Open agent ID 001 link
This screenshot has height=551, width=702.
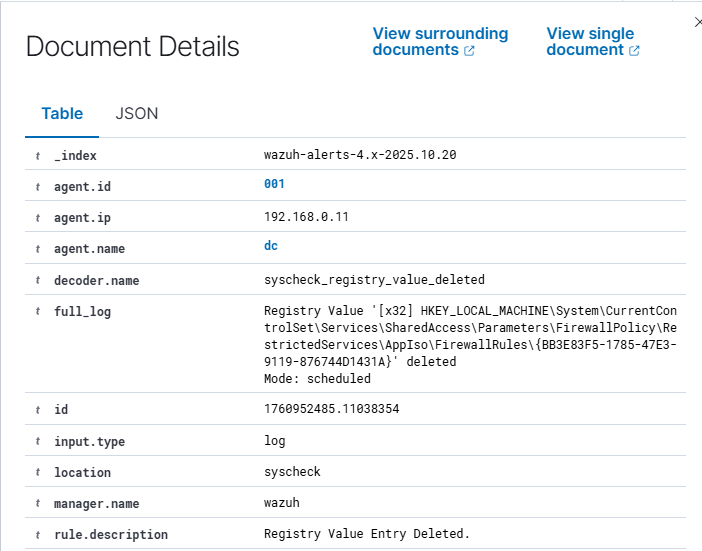tap(274, 184)
